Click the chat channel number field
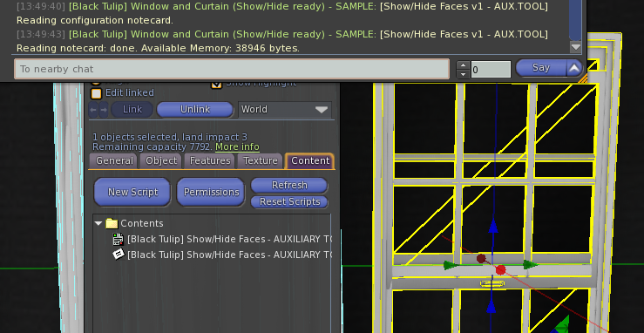This screenshot has height=333, width=644. tap(491, 70)
